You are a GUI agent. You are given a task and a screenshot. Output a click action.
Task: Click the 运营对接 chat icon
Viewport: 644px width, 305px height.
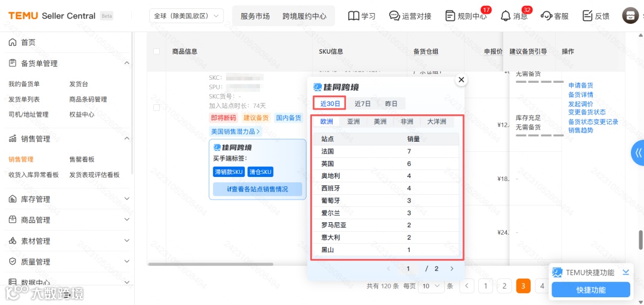click(394, 16)
